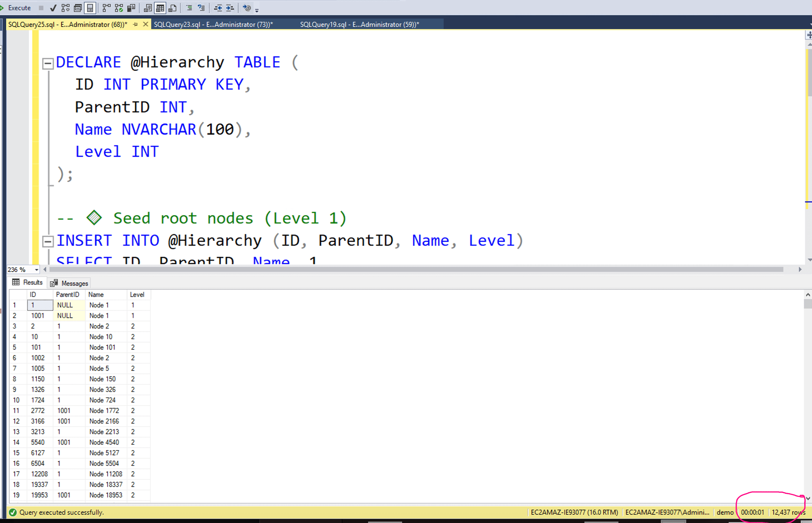Collapse the INSERT INTO @Hierarchy block

pyautogui.click(x=48, y=242)
